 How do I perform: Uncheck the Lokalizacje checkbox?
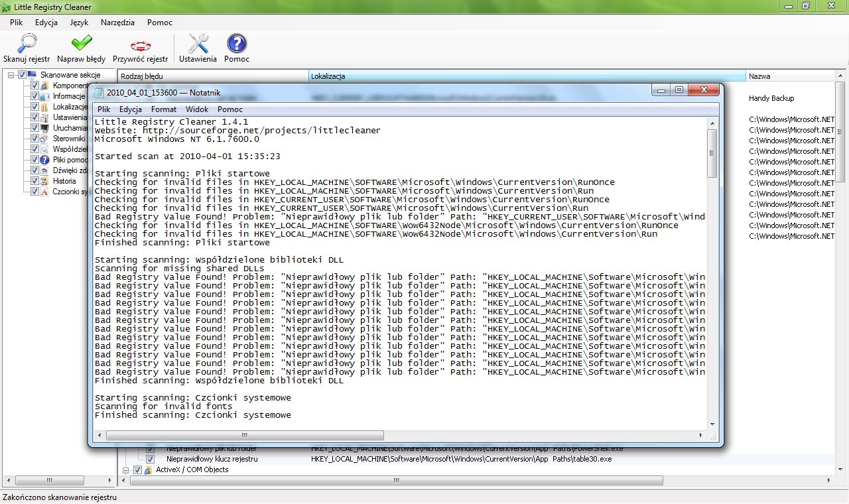(x=35, y=107)
